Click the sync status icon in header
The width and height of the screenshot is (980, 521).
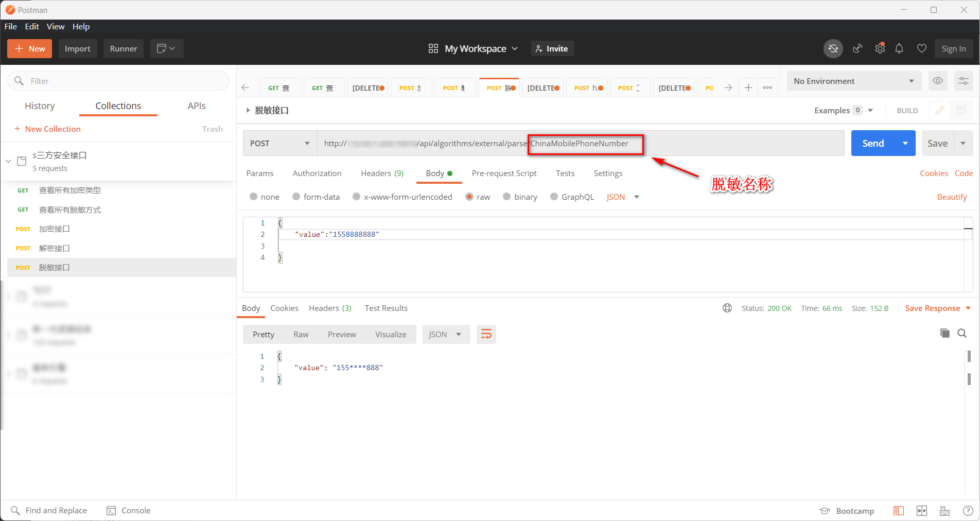pyautogui.click(x=833, y=48)
